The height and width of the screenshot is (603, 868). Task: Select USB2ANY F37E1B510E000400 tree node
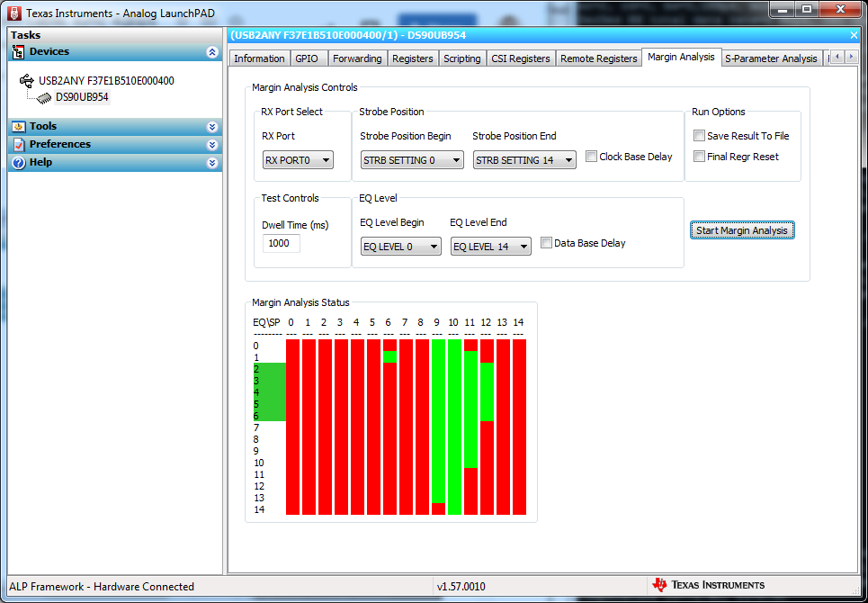click(106, 81)
